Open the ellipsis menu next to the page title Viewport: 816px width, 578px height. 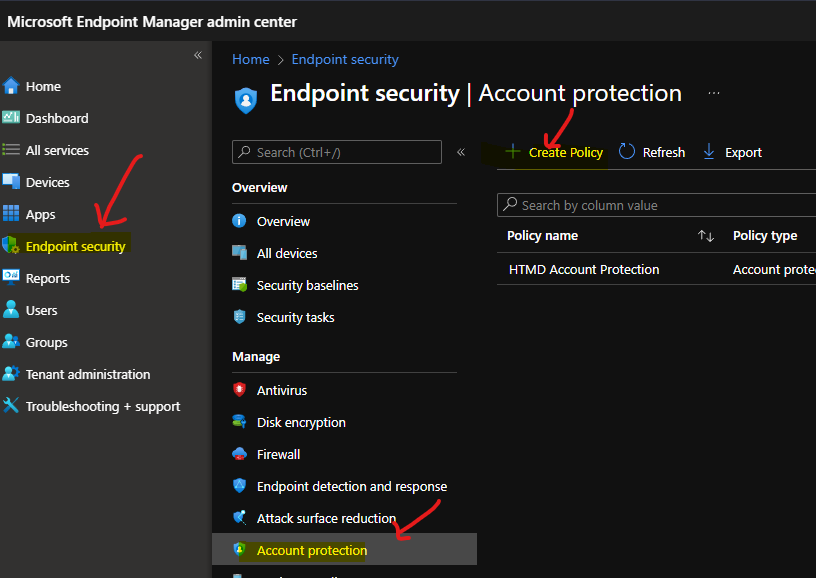pyautogui.click(x=714, y=93)
